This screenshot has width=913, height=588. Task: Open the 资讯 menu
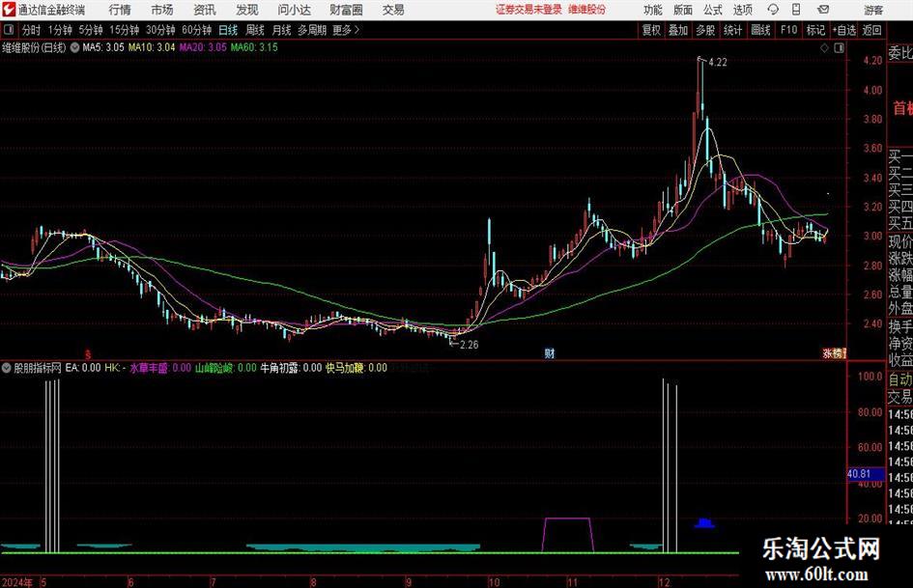coord(205,10)
